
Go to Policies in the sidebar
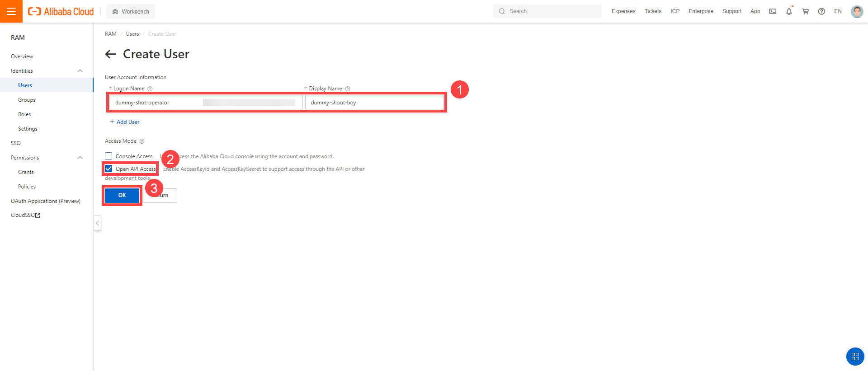[x=27, y=187]
